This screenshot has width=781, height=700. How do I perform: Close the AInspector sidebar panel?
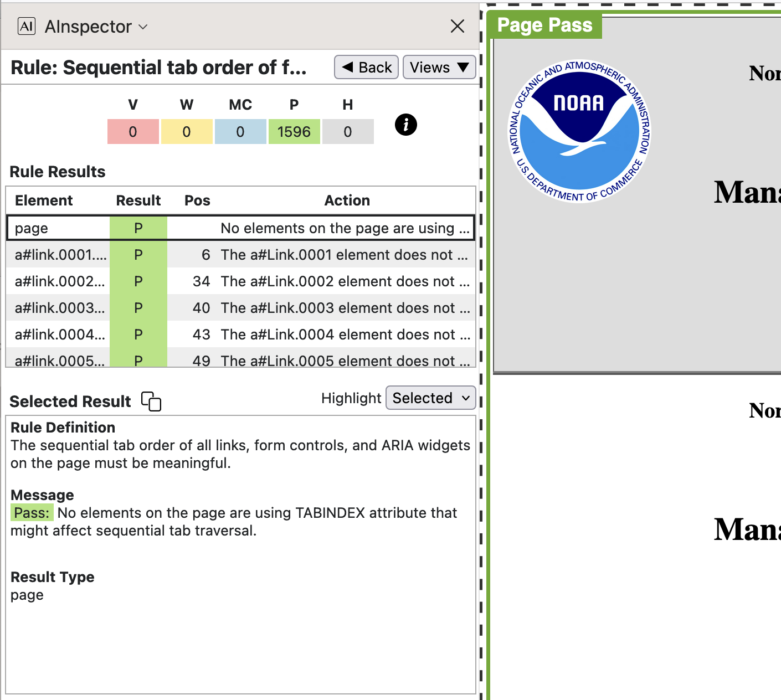click(x=457, y=26)
